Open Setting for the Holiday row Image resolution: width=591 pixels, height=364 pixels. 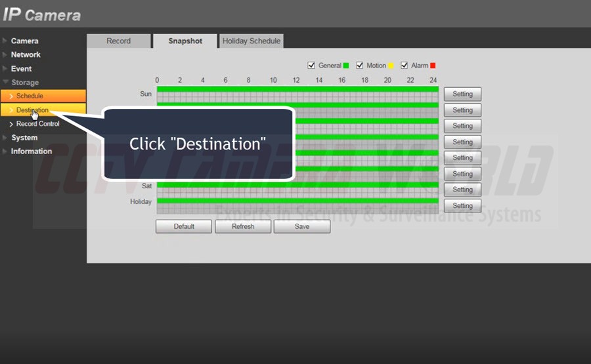(x=462, y=205)
